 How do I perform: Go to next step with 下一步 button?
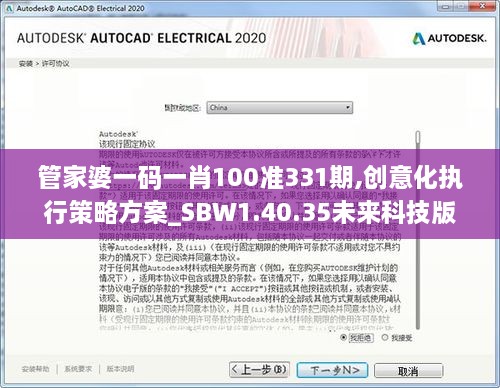pos(332,370)
